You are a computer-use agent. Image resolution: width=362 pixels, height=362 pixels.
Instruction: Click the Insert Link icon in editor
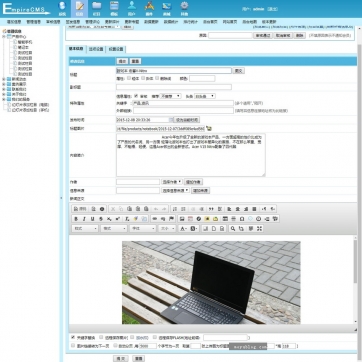pyautogui.click(x=155, y=219)
